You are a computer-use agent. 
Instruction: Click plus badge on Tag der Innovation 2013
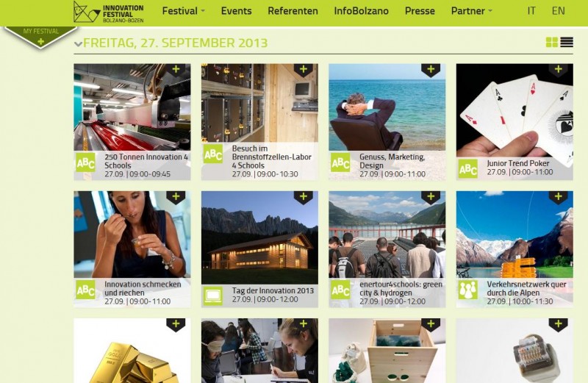[x=303, y=197]
